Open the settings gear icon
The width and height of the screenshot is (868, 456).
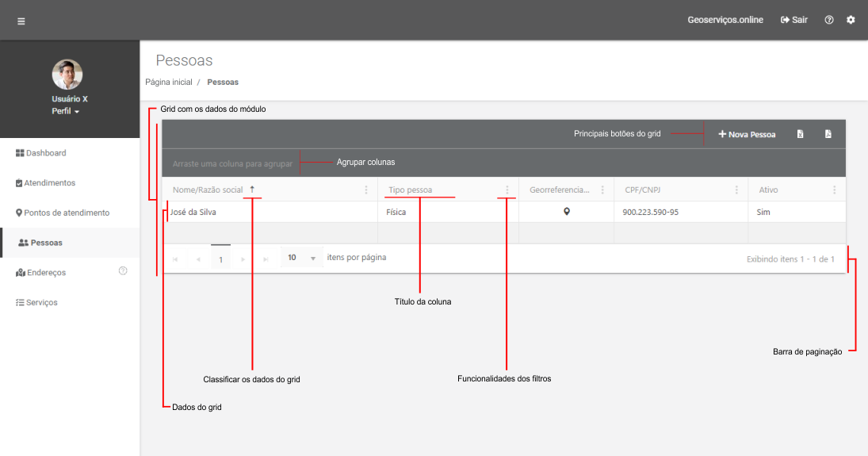click(851, 20)
